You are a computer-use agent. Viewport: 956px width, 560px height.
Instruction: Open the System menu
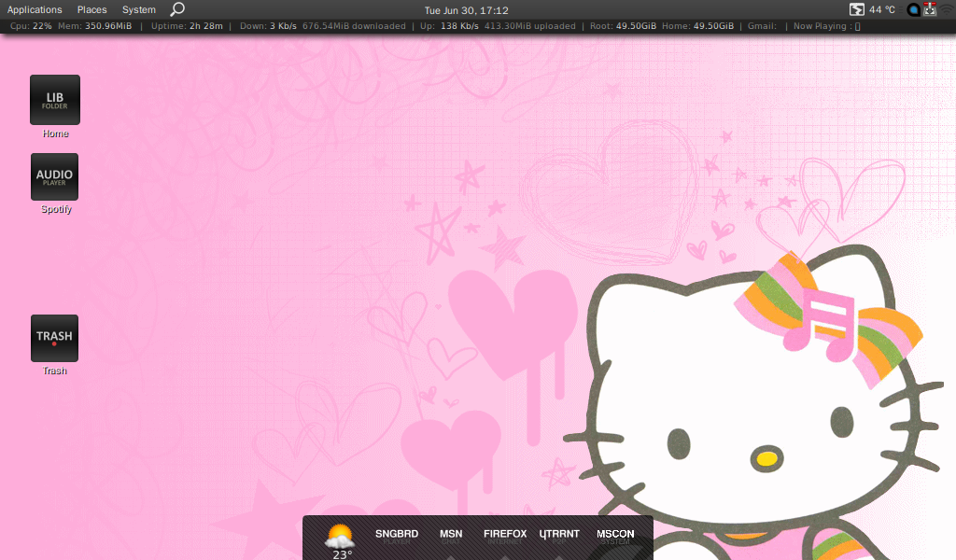(139, 9)
